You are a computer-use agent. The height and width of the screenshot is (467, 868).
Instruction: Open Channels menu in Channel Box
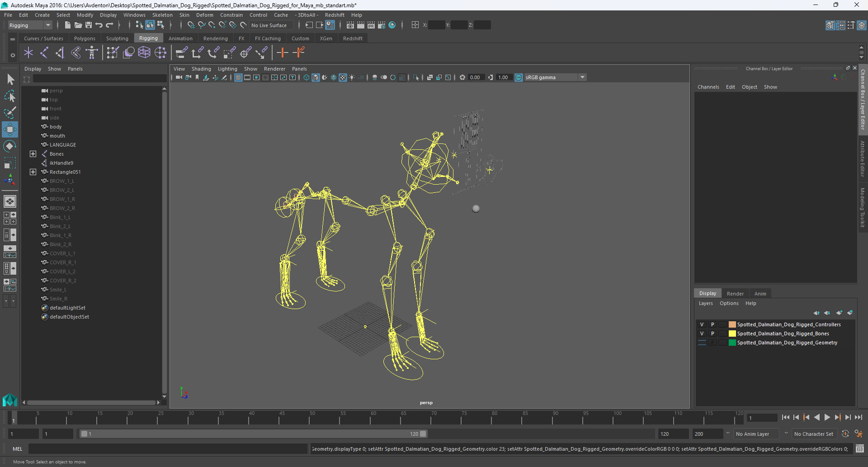click(708, 87)
